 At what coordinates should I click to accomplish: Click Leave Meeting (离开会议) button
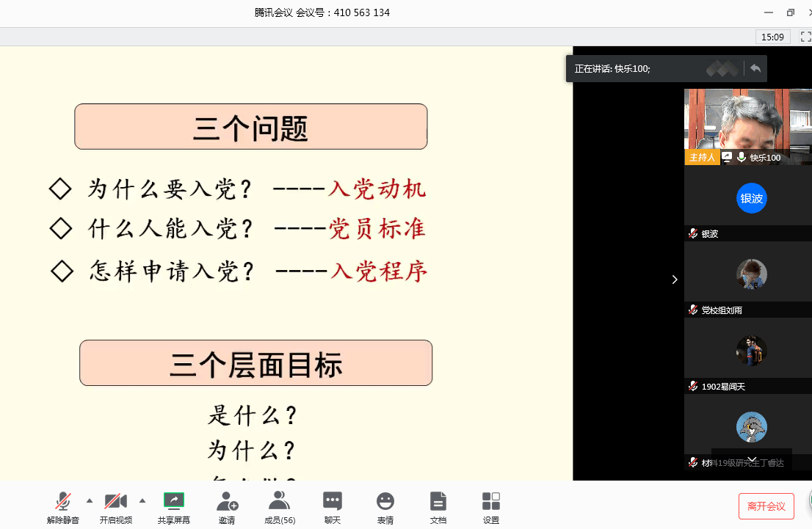pyautogui.click(x=766, y=506)
